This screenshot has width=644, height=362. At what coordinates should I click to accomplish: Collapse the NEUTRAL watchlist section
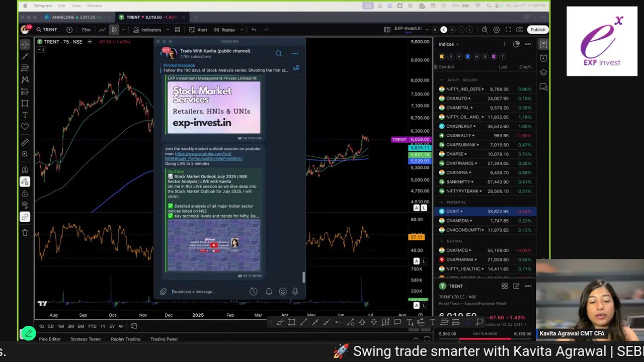(441, 241)
